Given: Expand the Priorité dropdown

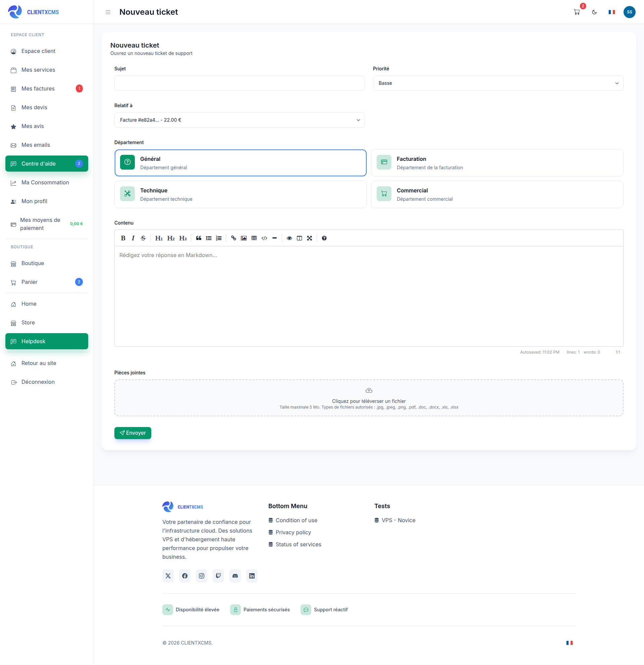Looking at the screenshot, I should coord(498,83).
